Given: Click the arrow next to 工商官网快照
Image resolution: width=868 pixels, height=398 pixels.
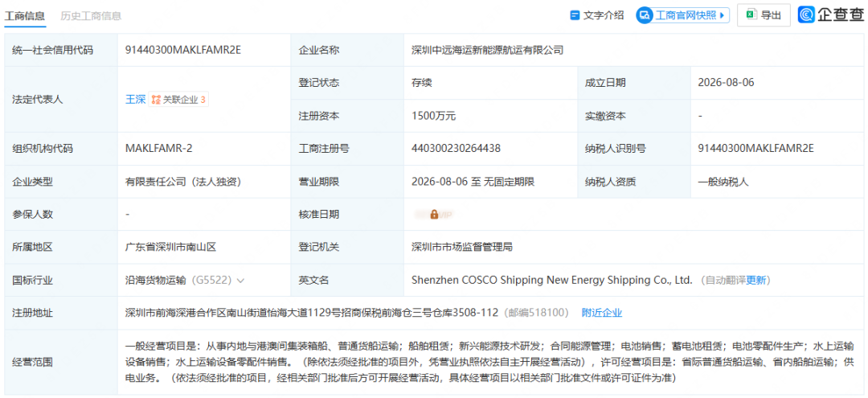Looking at the screenshot, I should pos(721,15).
